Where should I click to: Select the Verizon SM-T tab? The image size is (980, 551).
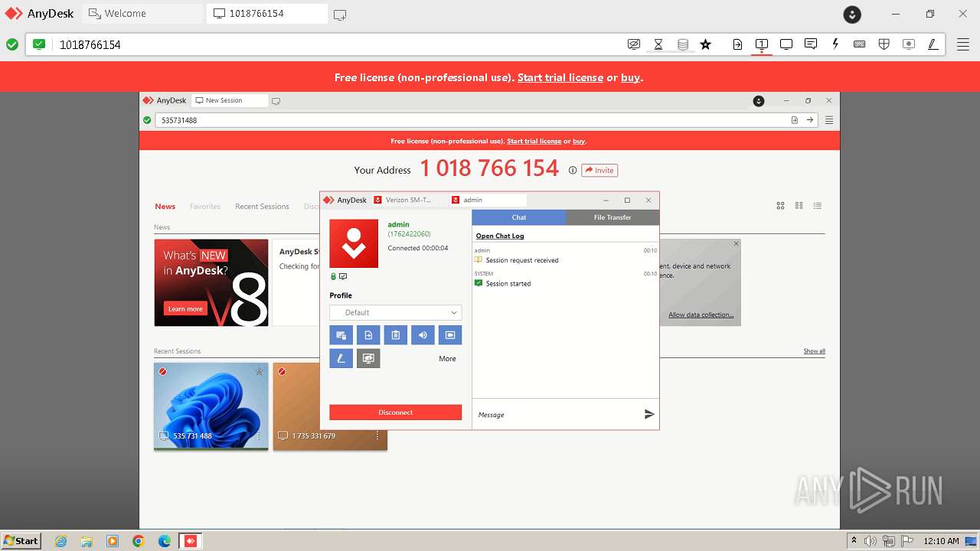(408, 200)
